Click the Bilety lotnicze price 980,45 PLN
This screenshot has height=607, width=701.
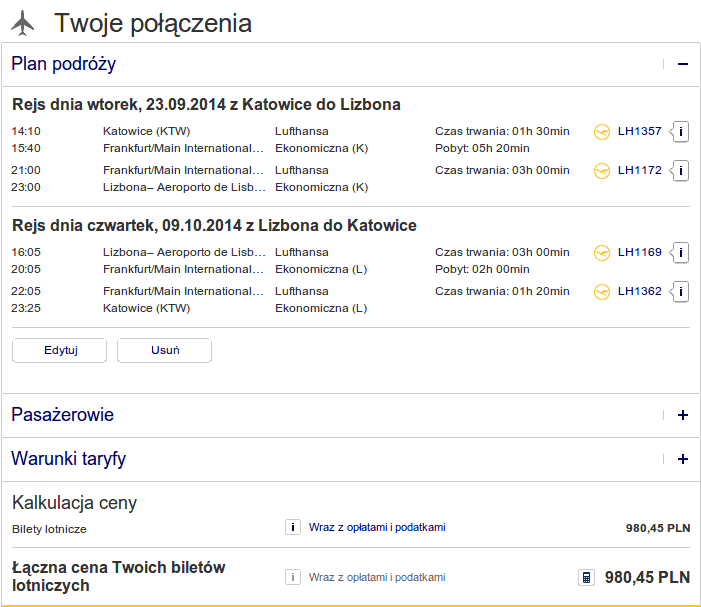tap(658, 528)
